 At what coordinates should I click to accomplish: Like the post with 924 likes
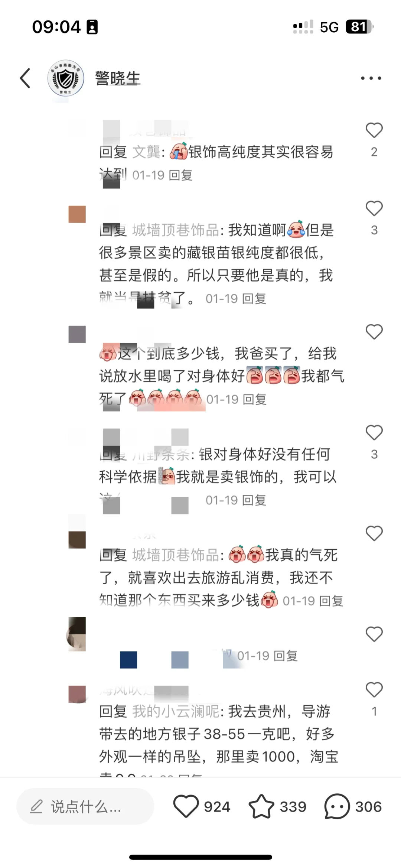click(186, 806)
